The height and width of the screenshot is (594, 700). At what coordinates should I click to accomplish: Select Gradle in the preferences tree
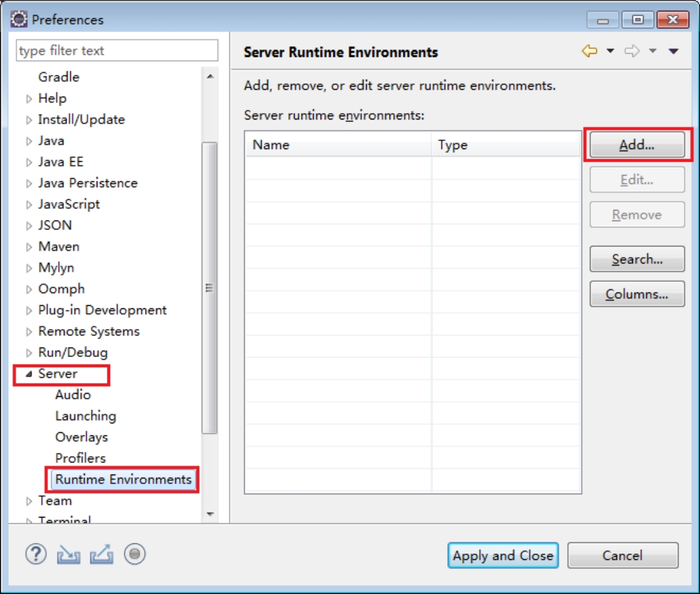58,76
